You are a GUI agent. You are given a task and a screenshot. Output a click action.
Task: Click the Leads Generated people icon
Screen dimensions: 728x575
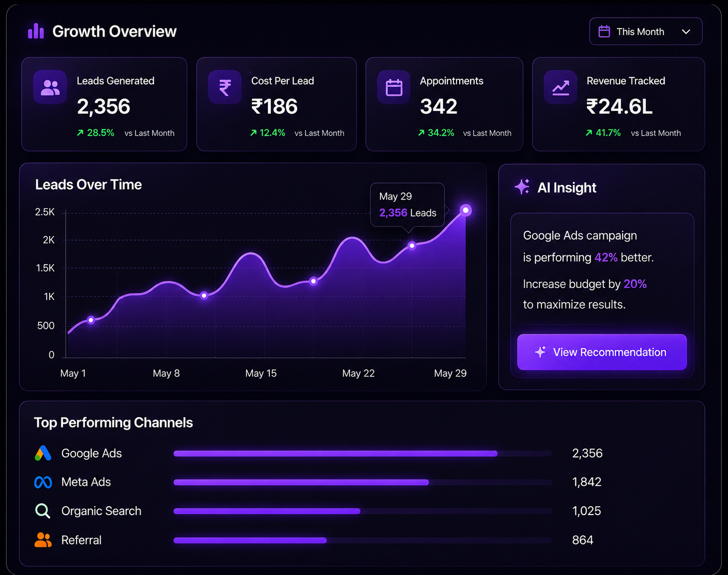tap(50, 87)
